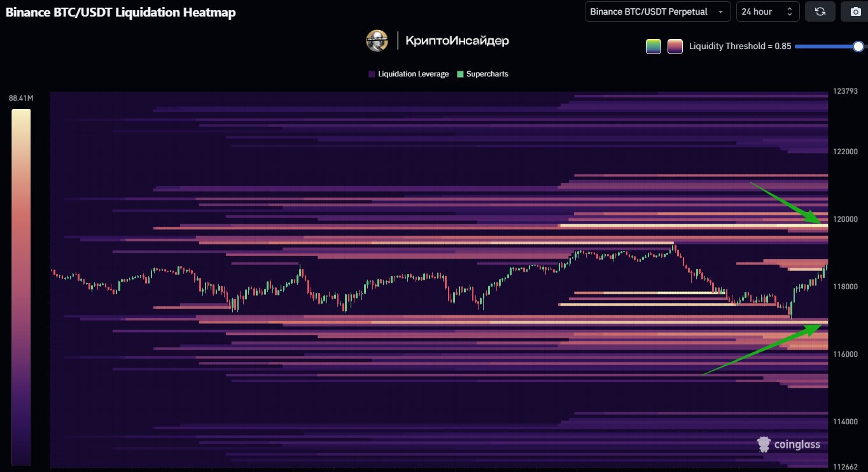This screenshot has width=868, height=472.
Task: Click the vertical liquidation color scale bar
Action: [x=21, y=287]
